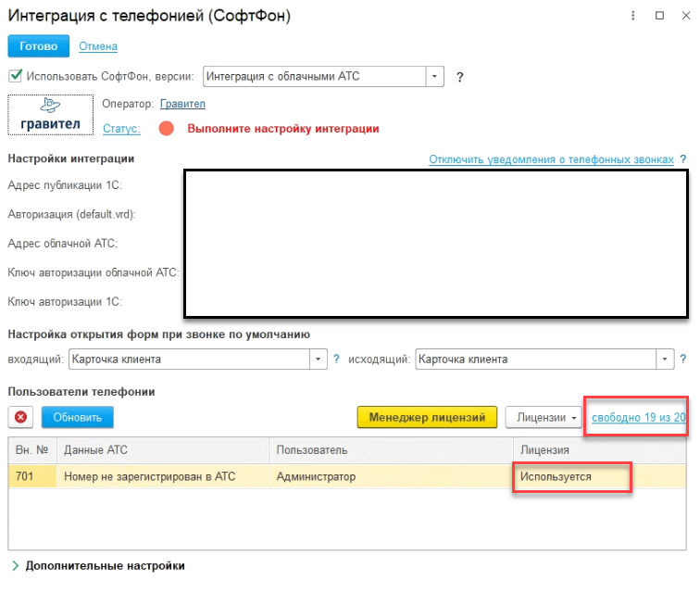
Task: Click the Отмена link
Action: pos(98,46)
